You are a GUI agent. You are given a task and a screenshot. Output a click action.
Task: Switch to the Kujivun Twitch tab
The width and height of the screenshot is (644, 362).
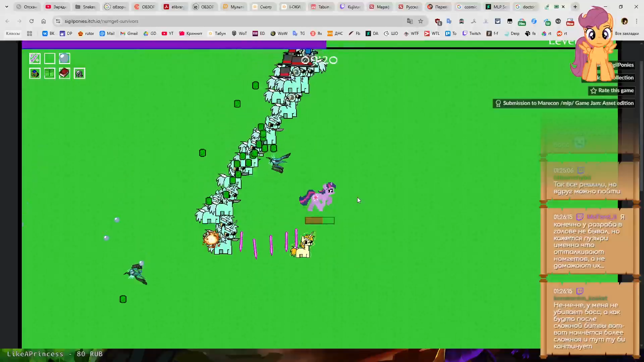click(351, 7)
